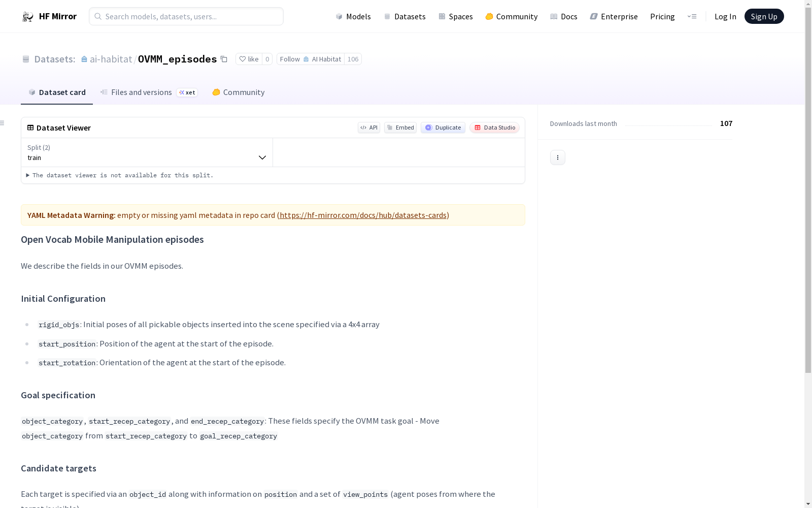Click the Candidate targets heading
This screenshot has width=812, height=508.
tap(58, 468)
